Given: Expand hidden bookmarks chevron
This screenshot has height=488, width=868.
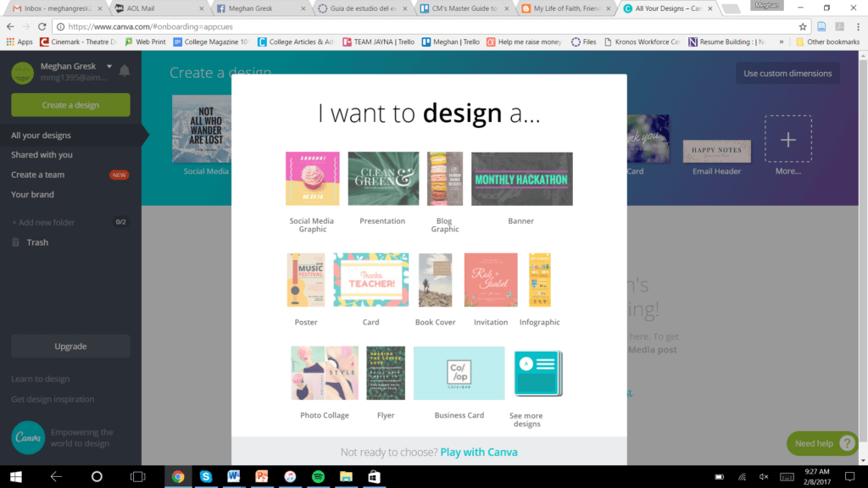Looking at the screenshot, I should (x=781, y=42).
